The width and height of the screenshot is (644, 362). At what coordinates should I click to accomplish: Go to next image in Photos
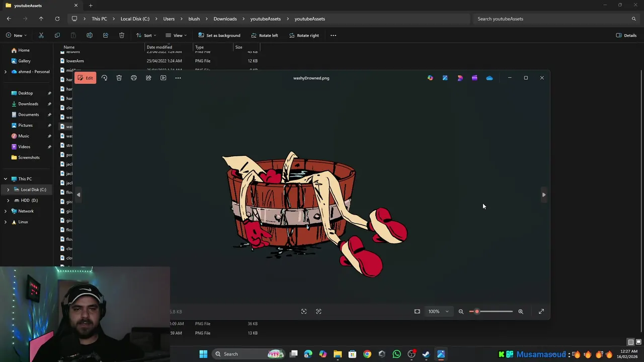coord(544,195)
